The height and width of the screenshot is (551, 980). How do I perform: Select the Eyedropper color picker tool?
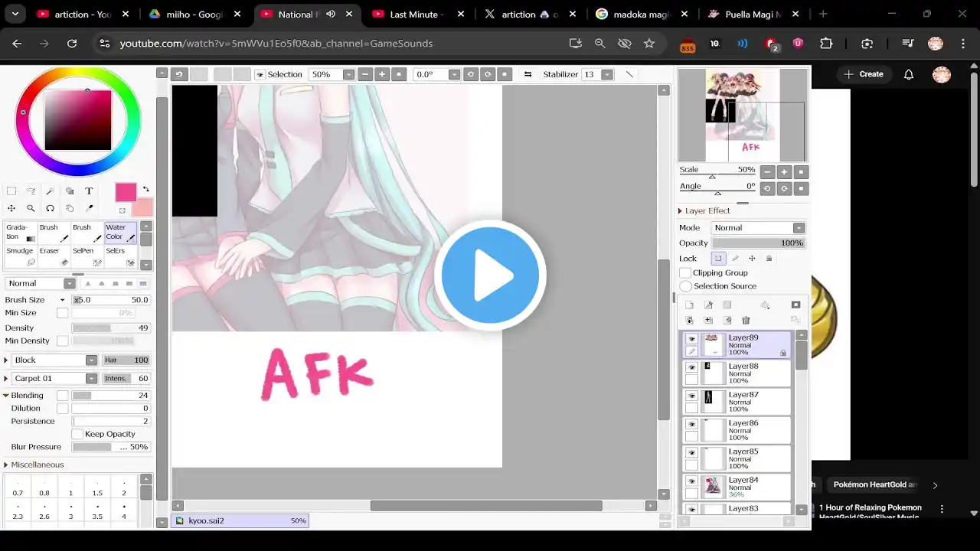pyautogui.click(x=89, y=208)
